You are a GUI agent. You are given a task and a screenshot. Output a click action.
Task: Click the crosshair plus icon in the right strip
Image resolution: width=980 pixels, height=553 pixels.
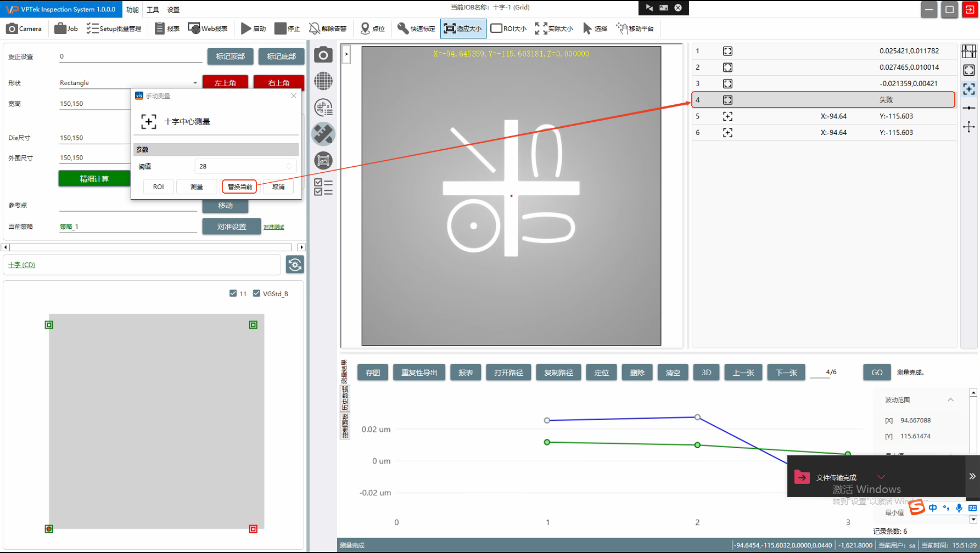tap(969, 127)
